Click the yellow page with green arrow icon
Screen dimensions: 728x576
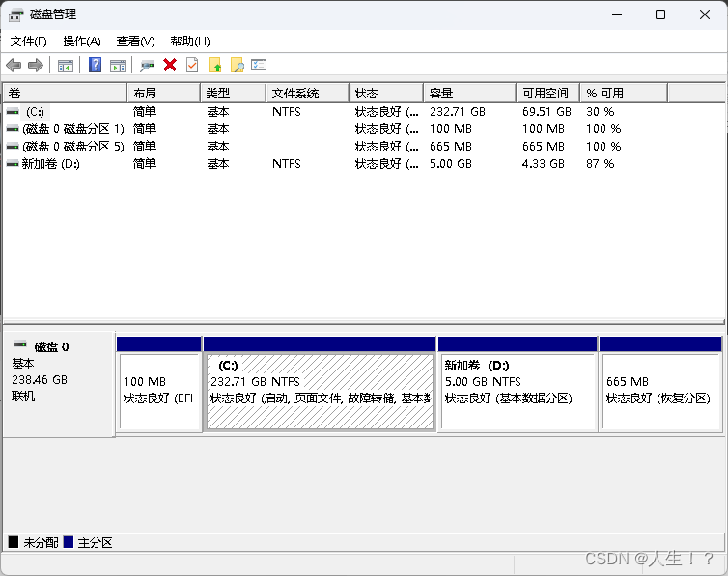click(x=214, y=65)
